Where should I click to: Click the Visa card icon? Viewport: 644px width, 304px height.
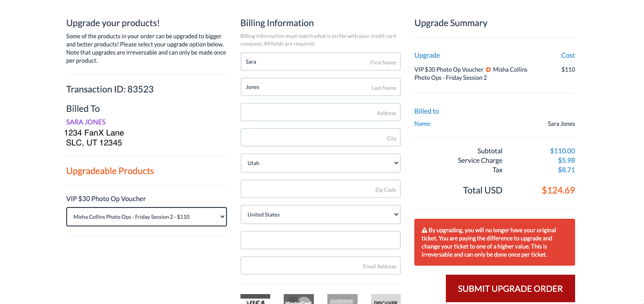pyautogui.click(x=255, y=299)
